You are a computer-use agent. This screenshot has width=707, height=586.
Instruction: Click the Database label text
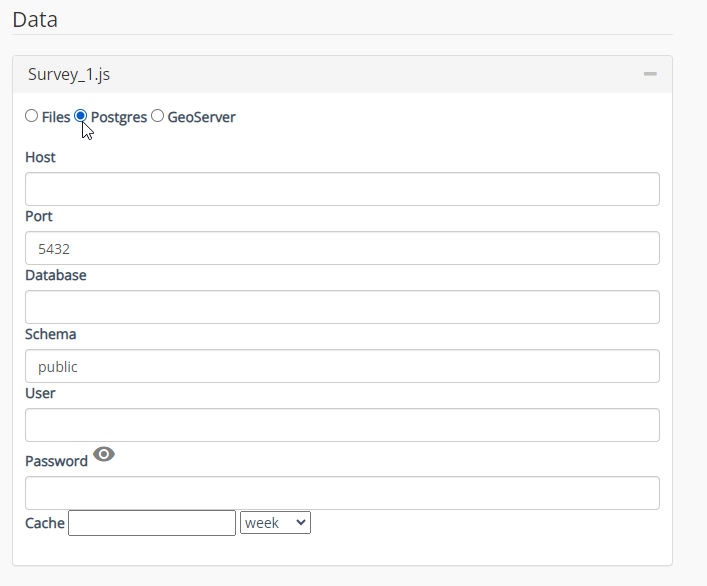[56, 275]
